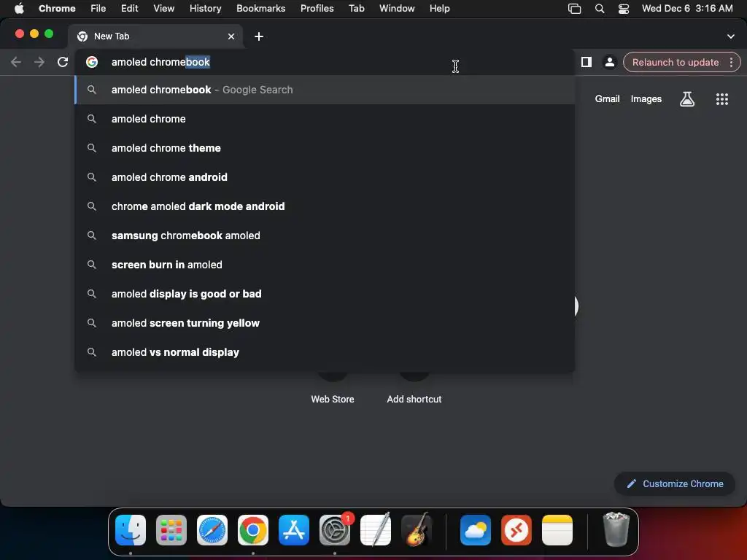747x560 pixels.
Task: Launch GarageBand from the dock
Action: point(417,530)
